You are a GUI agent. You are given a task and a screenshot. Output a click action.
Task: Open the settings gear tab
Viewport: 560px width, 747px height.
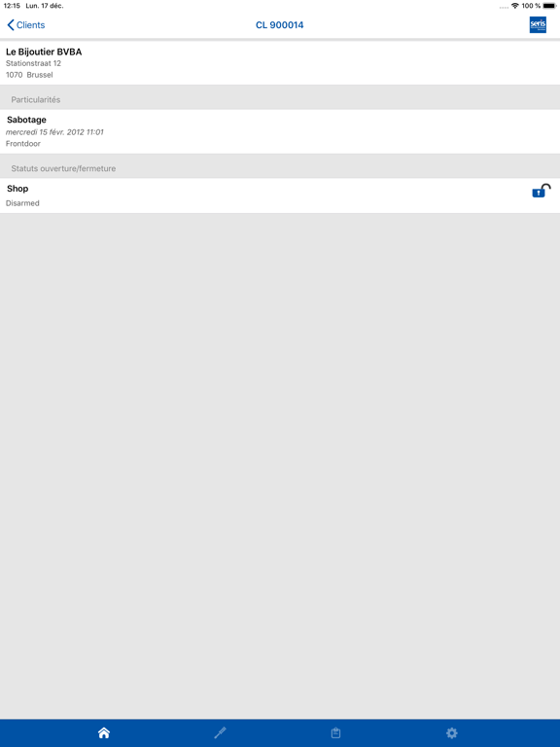click(x=452, y=732)
